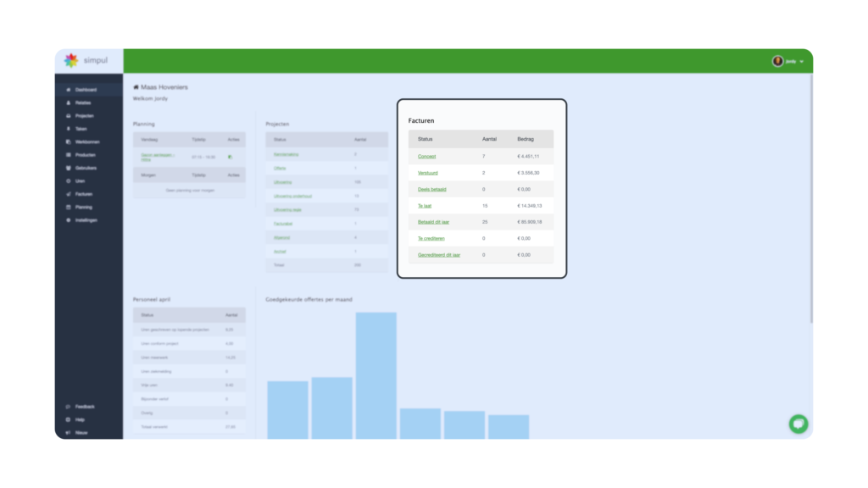This screenshot has height=488, width=868.
Task: Click the Bijzonder verlof row
Action: [189, 399]
